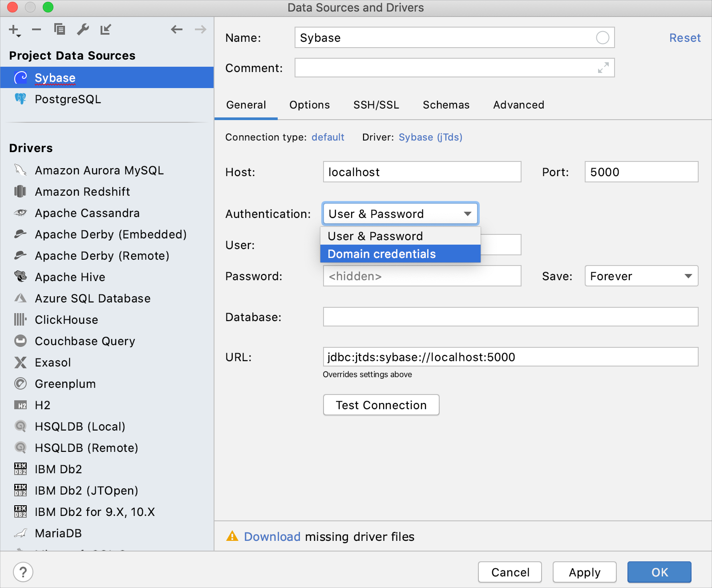The image size is (712, 588).
Task: Click the Apache Hive driver icon
Action: coord(20,277)
